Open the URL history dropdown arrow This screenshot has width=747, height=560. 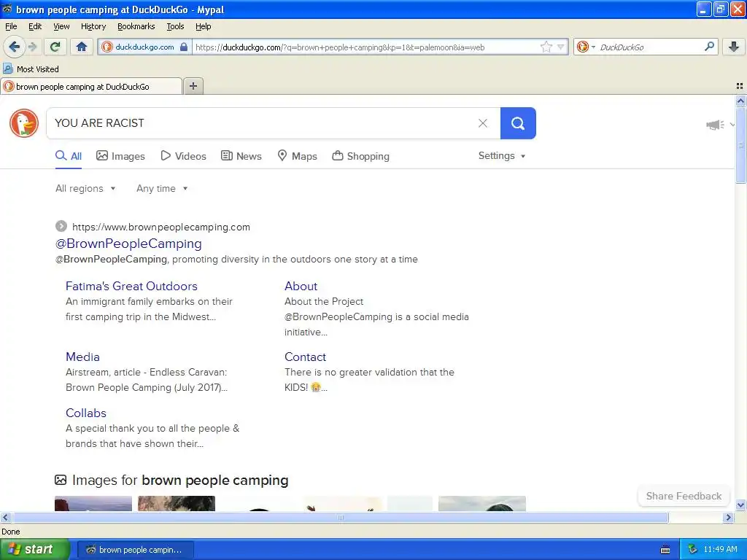tap(561, 47)
